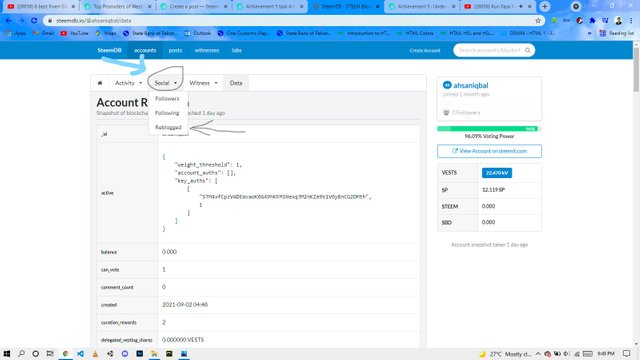Open the Apps bookmarks shortcut
Viewport: 640px width, 360px height.
coord(16,33)
